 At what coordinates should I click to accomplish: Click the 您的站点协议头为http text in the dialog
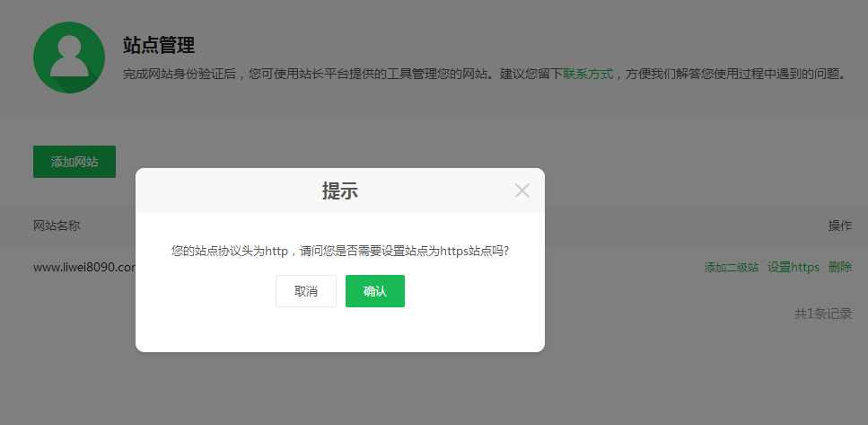229,251
